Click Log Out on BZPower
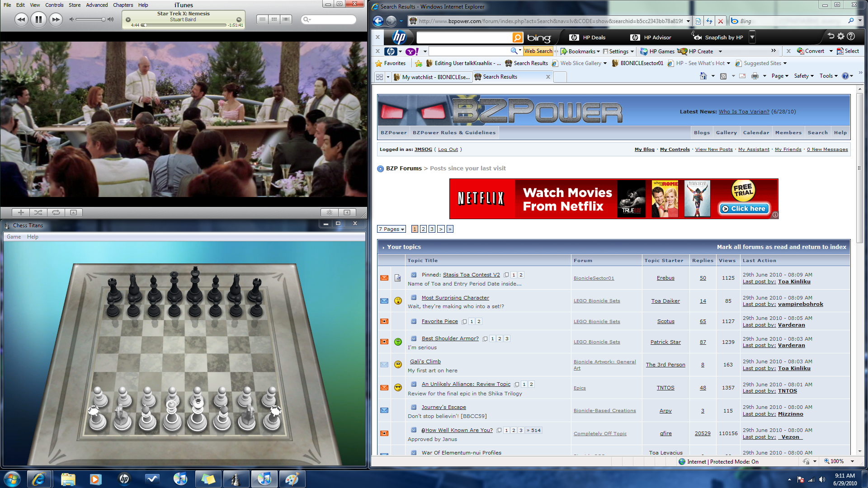Screen dimensions: 868x488 coord(447,149)
